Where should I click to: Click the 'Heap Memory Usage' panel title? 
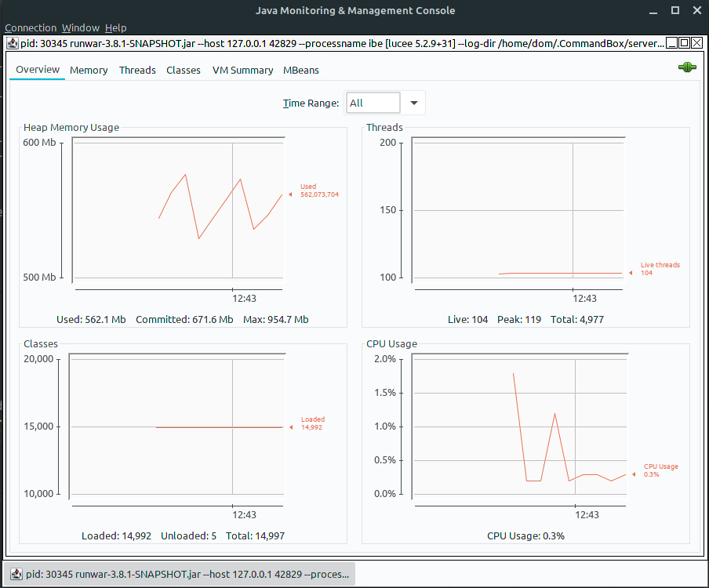[x=71, y=128]
